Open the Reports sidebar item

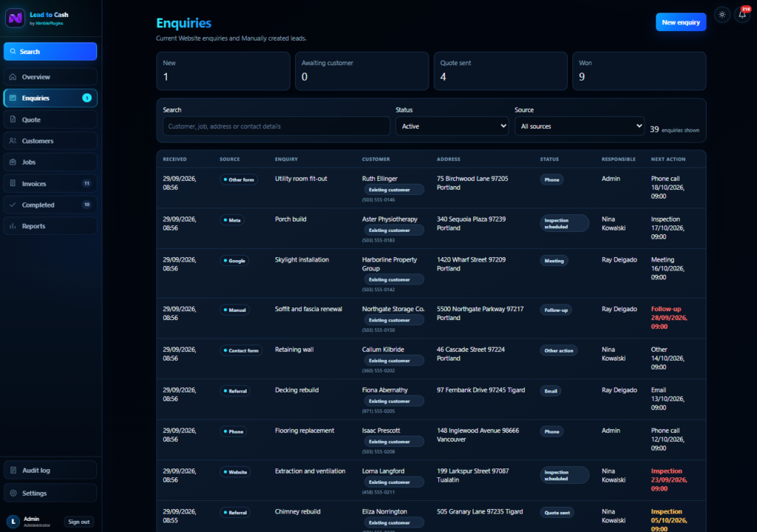(x=50, y=226)
